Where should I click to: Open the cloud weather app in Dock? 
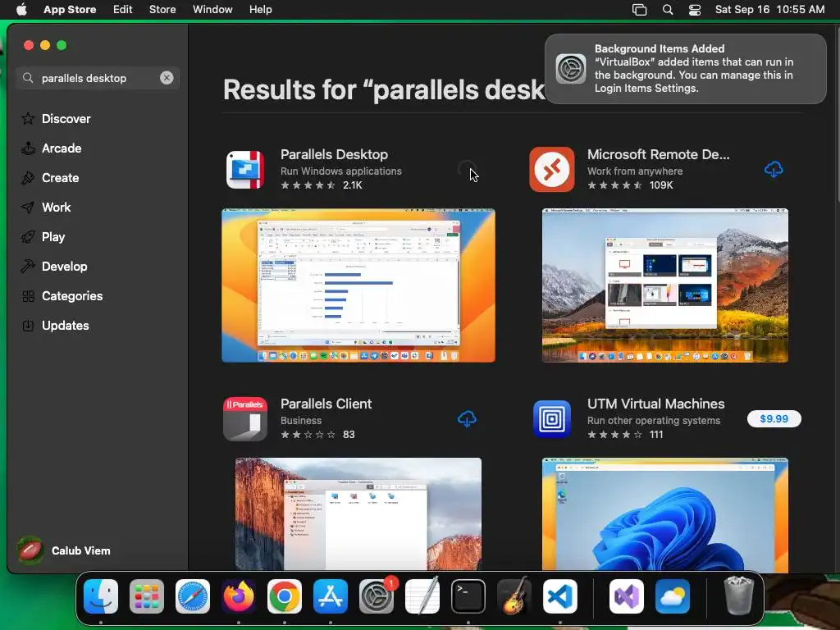[673, 596]
